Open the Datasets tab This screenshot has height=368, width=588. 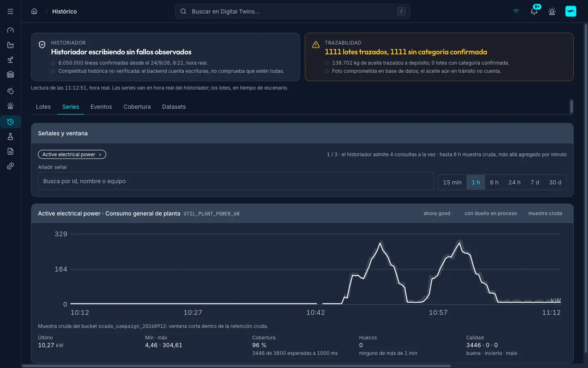point(174,107)
